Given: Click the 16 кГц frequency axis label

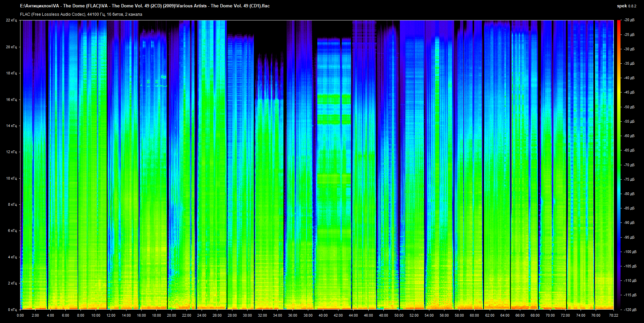Looking at the screenshot, I should 11,100.
